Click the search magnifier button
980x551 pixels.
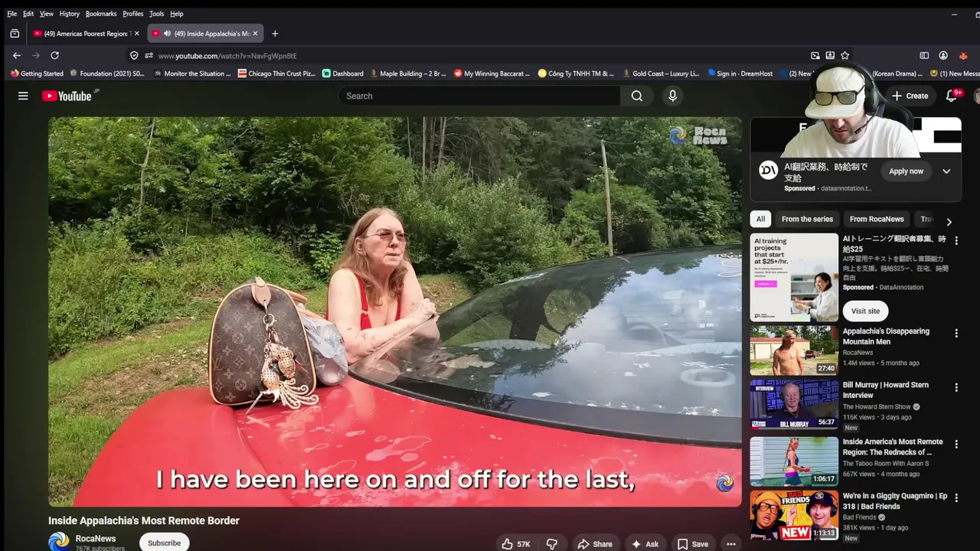[637, 96]
